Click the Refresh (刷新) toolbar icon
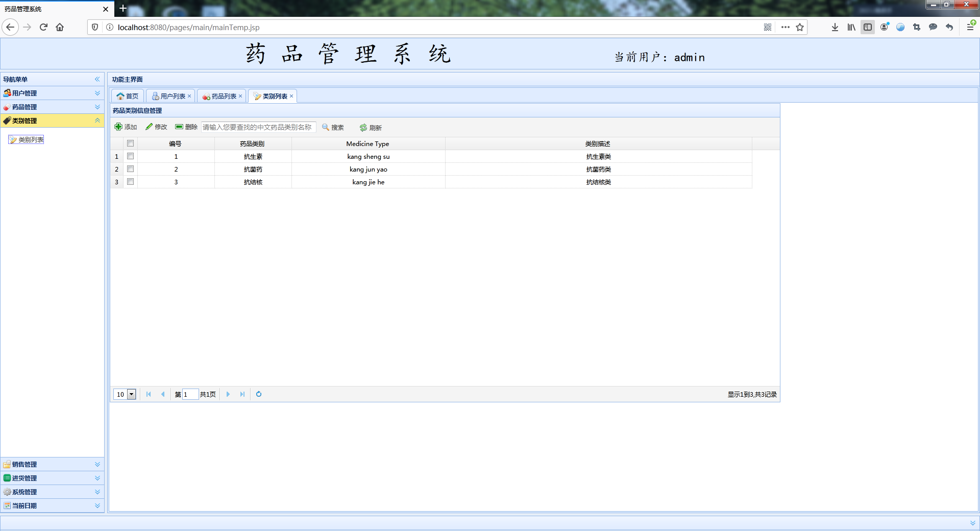The width and height of the screenshot is (980, 531). 363,128
